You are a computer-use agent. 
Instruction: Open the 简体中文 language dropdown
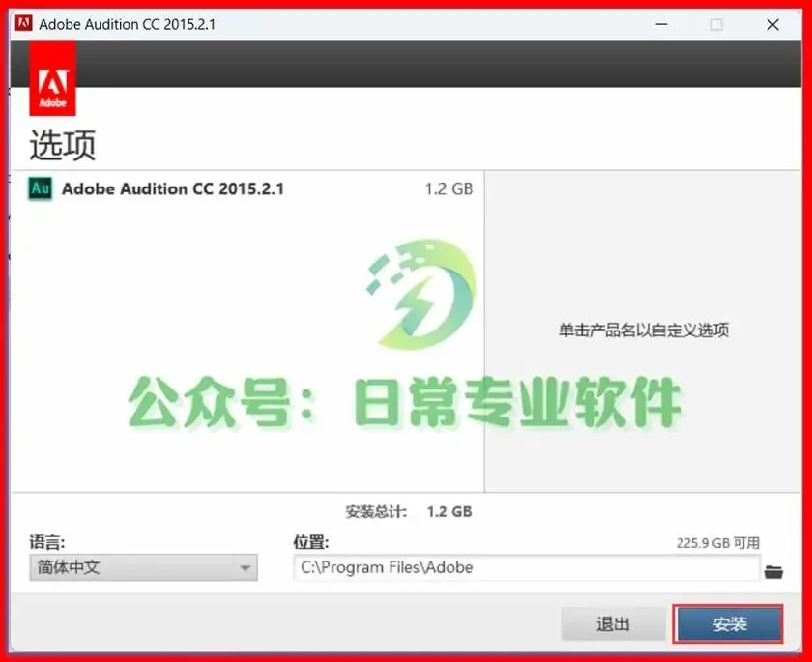pos(143,567)
